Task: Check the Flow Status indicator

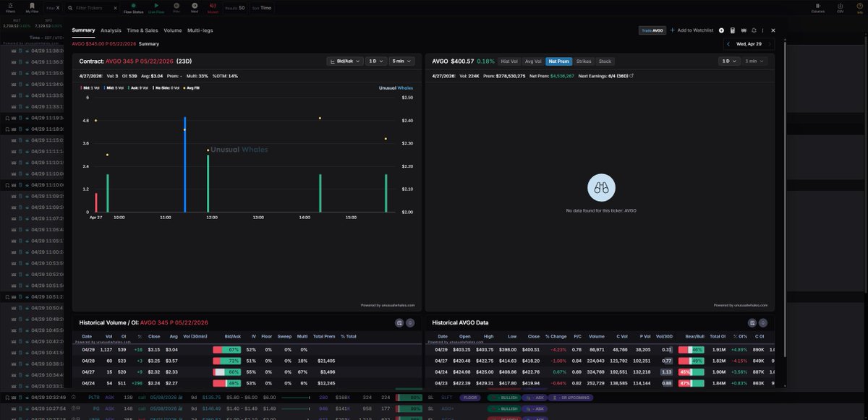Action: tap(133, 8)
